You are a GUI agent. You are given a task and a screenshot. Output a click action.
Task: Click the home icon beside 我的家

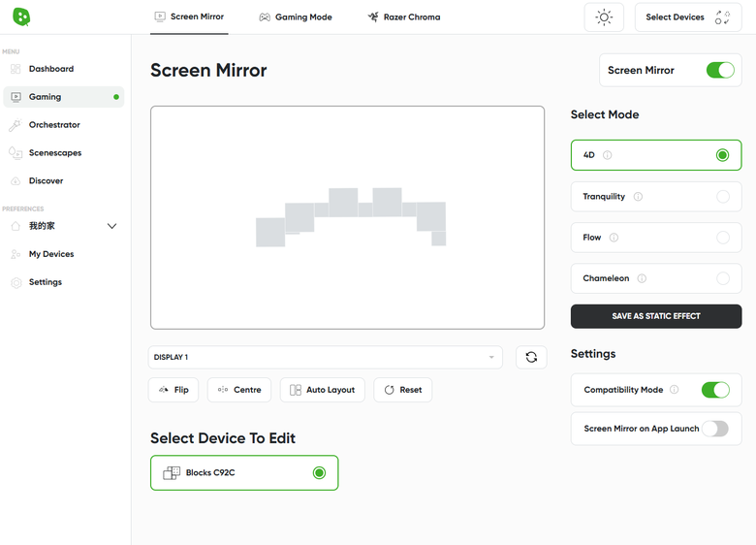point(16,226)
